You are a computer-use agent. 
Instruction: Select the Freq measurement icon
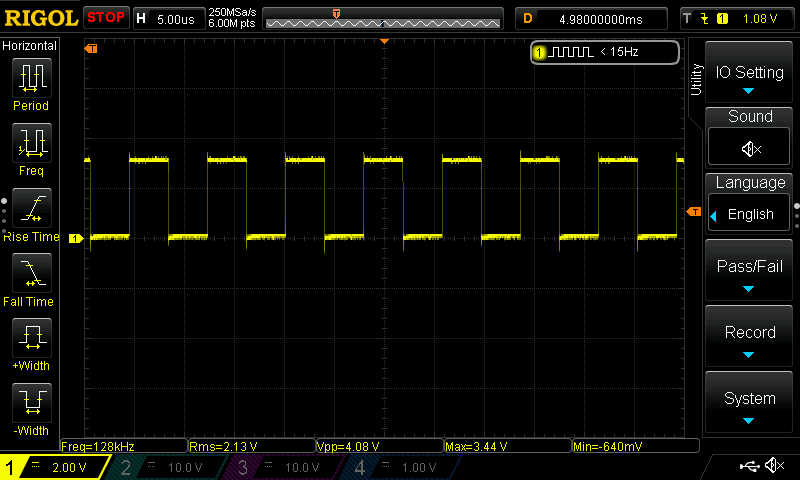click(x=32, y=143)
